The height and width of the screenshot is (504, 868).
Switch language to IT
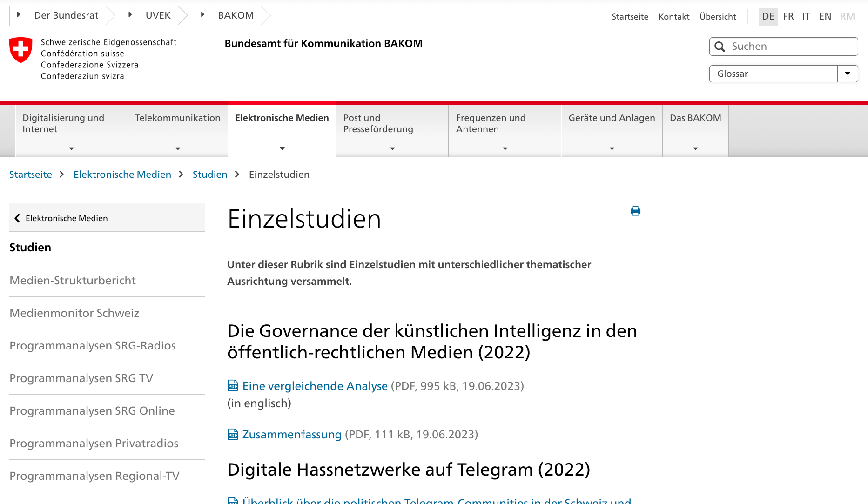click(806, 16)
